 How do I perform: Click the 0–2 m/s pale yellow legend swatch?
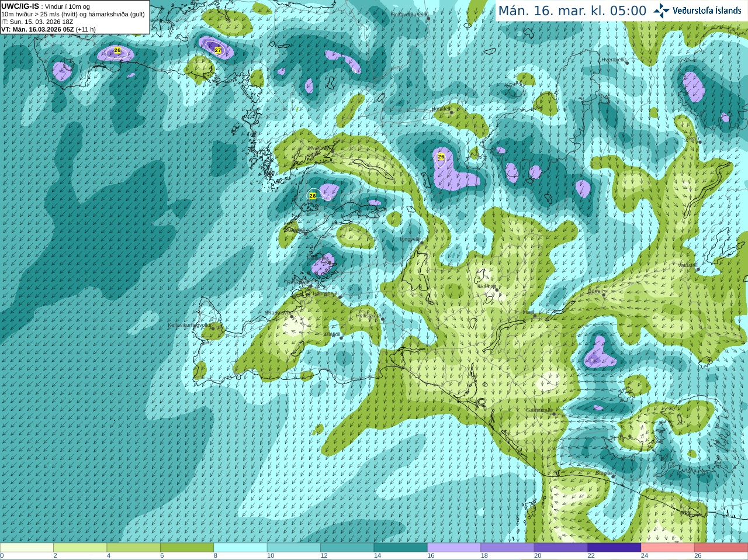pos(26,548)
